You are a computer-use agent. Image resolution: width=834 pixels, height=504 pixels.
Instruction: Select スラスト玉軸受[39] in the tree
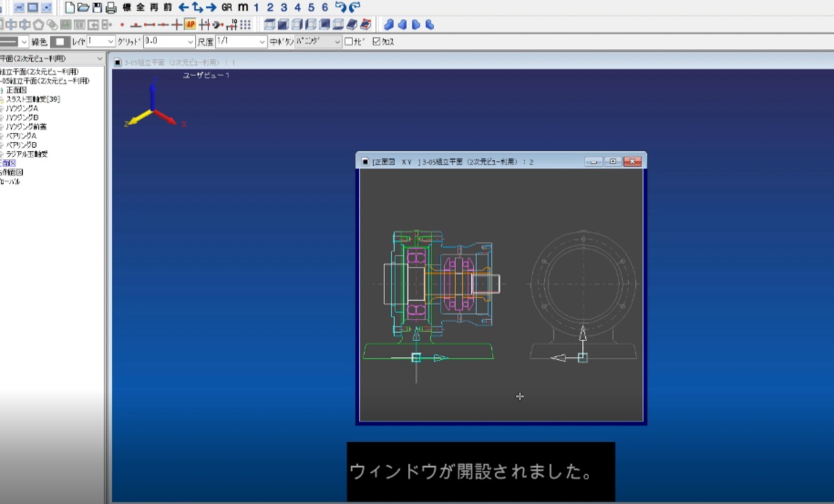coord(33,99)
